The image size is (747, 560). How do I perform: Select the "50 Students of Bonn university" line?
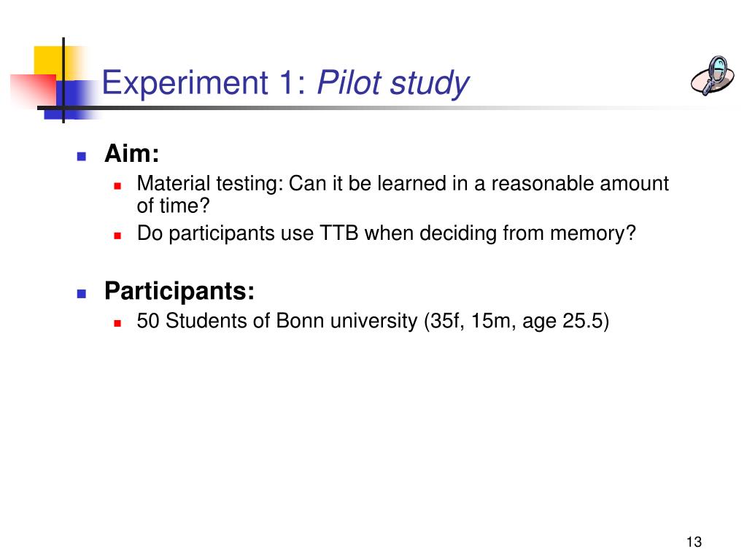tap(373, 322)
